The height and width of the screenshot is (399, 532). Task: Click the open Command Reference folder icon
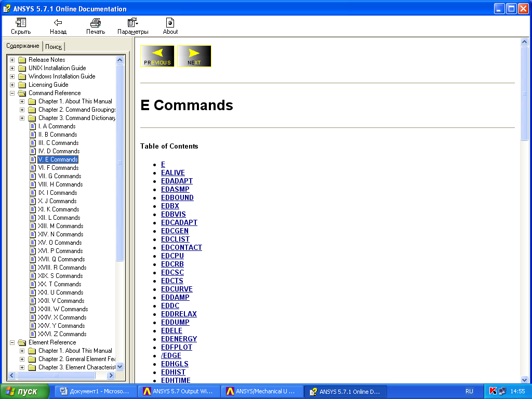coord(22,93)
